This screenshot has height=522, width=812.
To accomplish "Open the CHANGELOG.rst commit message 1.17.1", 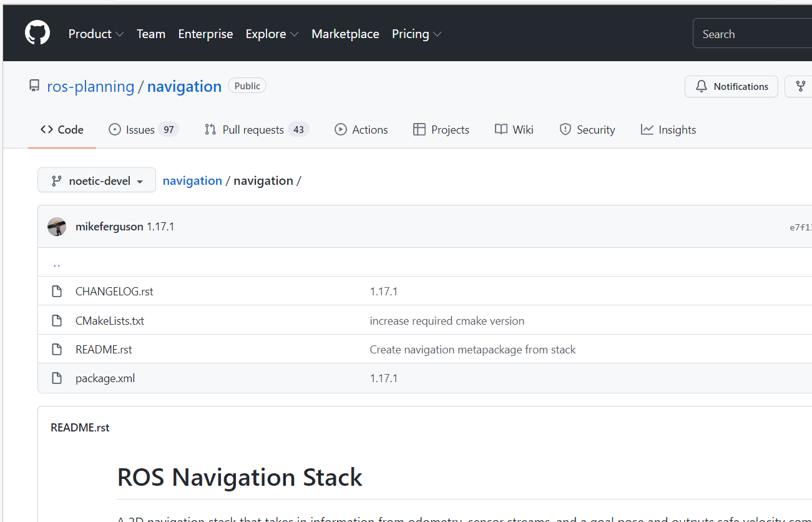I will tap(384, 292).
